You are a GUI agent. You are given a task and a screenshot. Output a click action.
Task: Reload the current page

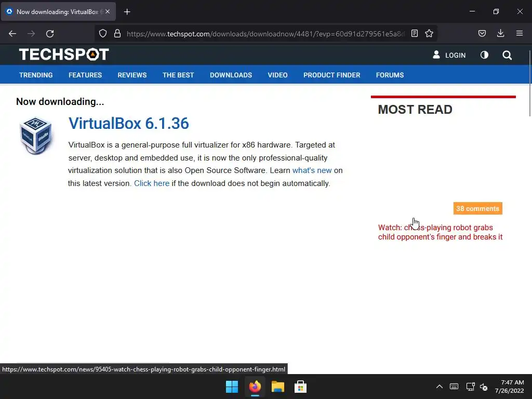50,34
